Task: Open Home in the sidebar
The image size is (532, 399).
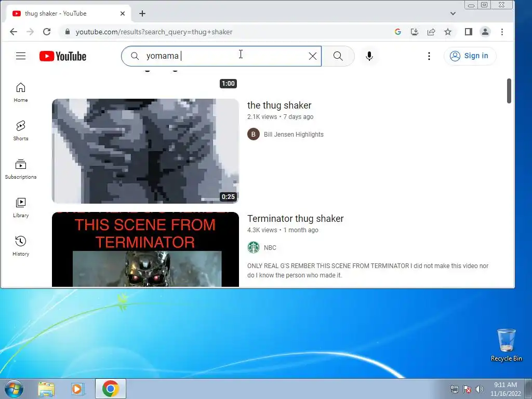Action: point(21,92)
